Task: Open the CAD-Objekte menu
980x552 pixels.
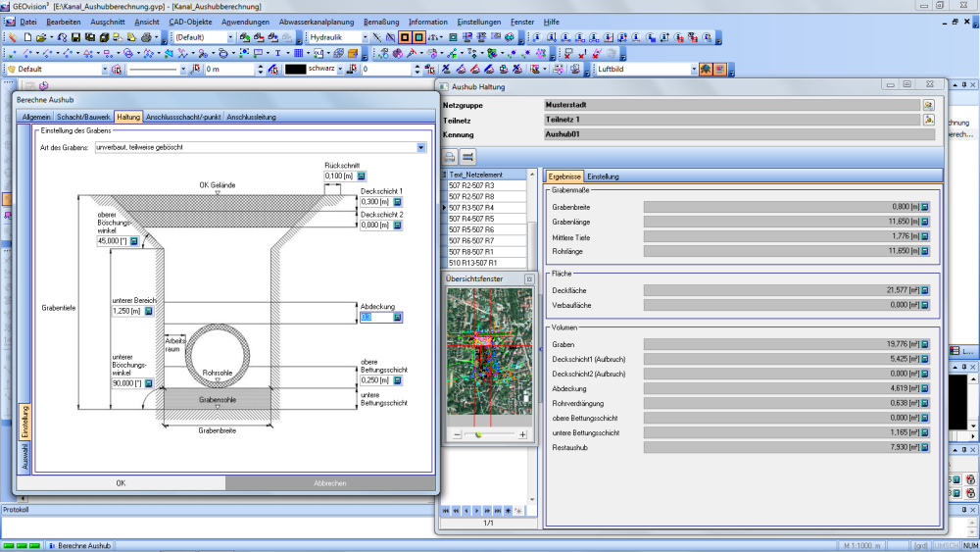Action: [190, 22]
